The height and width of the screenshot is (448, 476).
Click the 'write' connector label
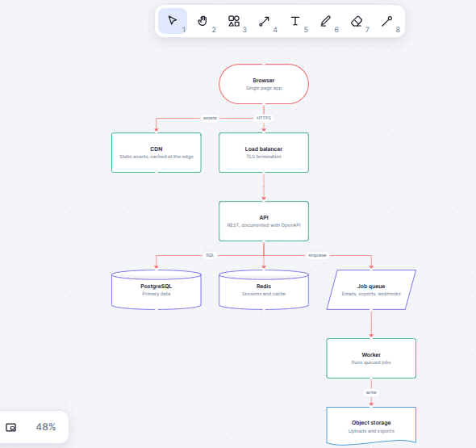coord(371,392)
